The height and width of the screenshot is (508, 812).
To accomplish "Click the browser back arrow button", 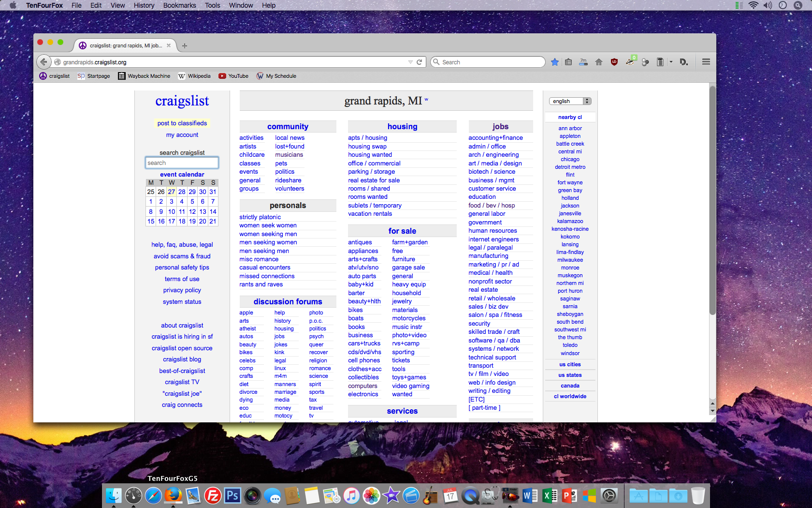I will click(44, 62).
